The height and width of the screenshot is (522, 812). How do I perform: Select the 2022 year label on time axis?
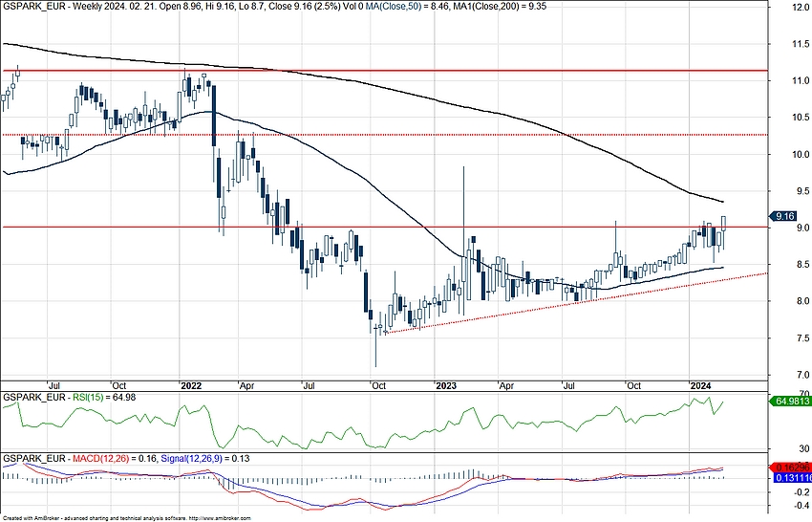point(191,386)
